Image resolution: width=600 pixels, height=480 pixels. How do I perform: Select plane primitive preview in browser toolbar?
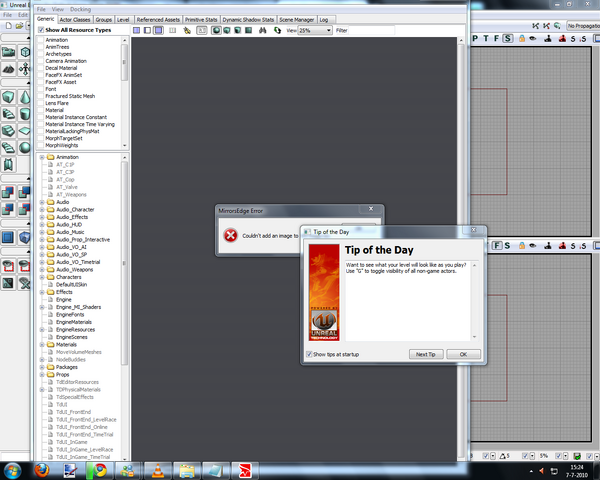coord(248,30)
